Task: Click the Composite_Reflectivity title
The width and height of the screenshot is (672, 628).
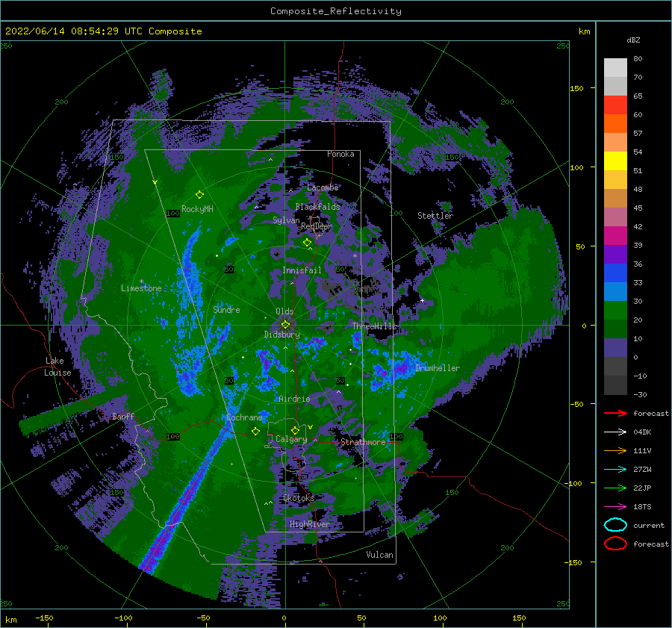Action: pyautogui.click(x=336, y=11)
